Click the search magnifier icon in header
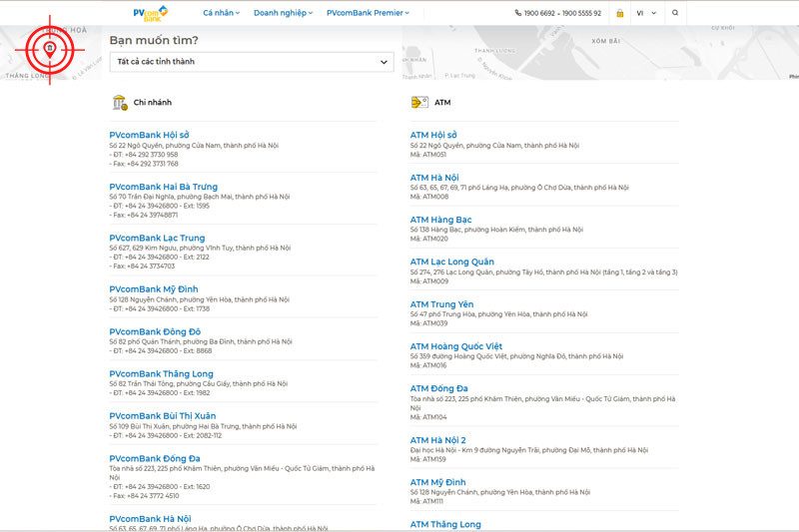 pyautogui.click(x=675, y=13)
